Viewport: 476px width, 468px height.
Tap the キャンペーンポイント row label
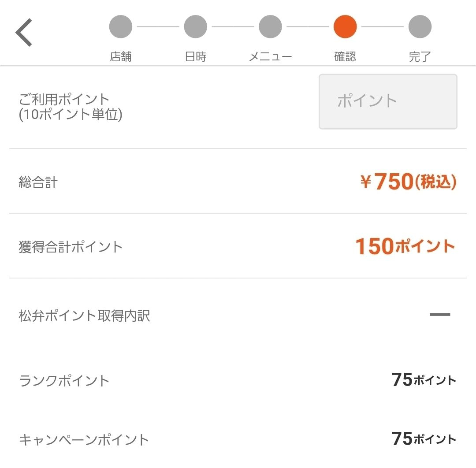pyautogui.click(x=84, y=440)
